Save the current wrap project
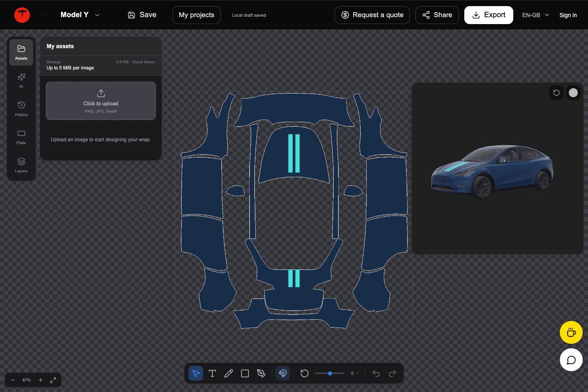588x392 pixels. click(x=142, y=15)
